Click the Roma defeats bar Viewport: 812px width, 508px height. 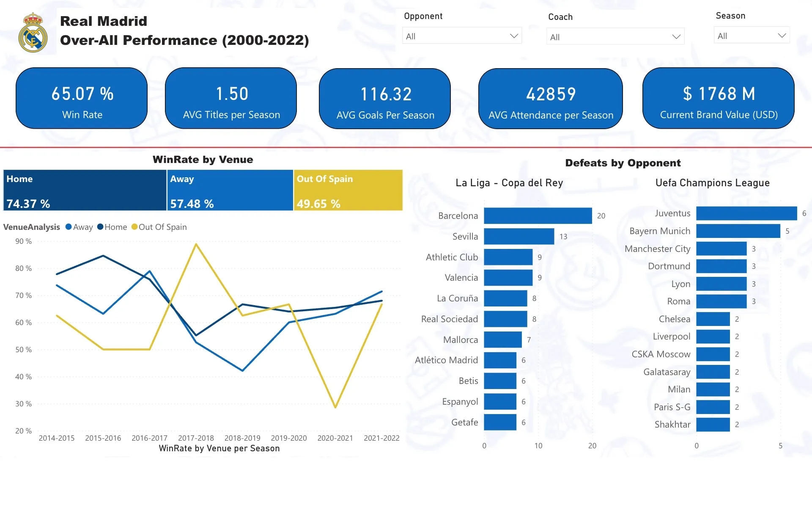click(721, 301)
